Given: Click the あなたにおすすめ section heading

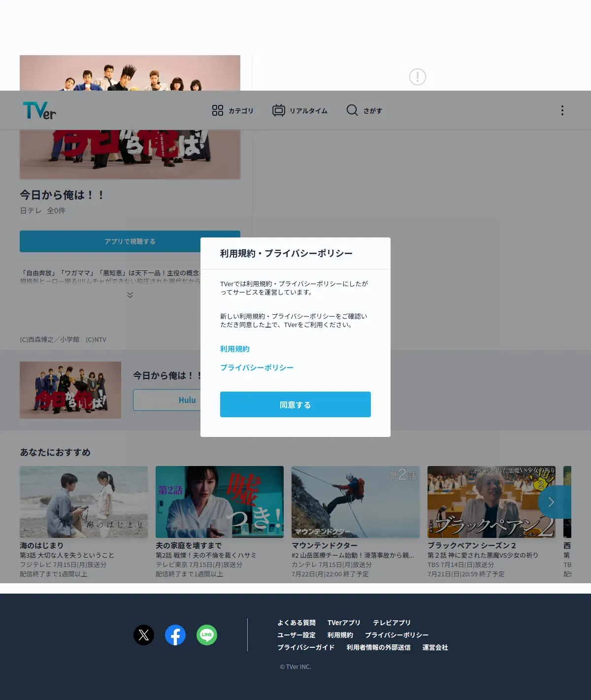Looking at the screenshot, I should (55, 452).
